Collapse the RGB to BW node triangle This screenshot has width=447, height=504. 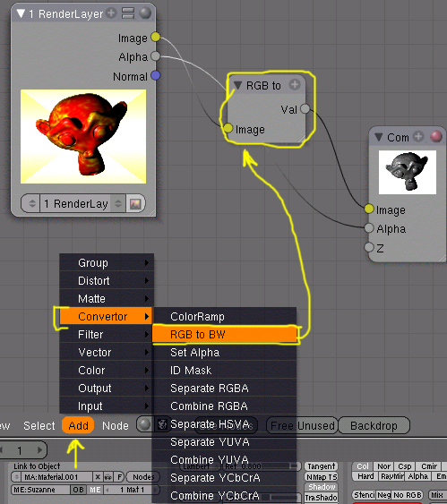pyautogui.click(x=237, y=85)
